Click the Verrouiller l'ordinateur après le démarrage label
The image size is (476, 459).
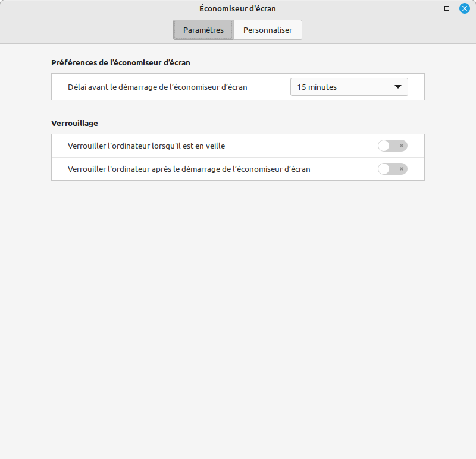click(x=189, y=169)
